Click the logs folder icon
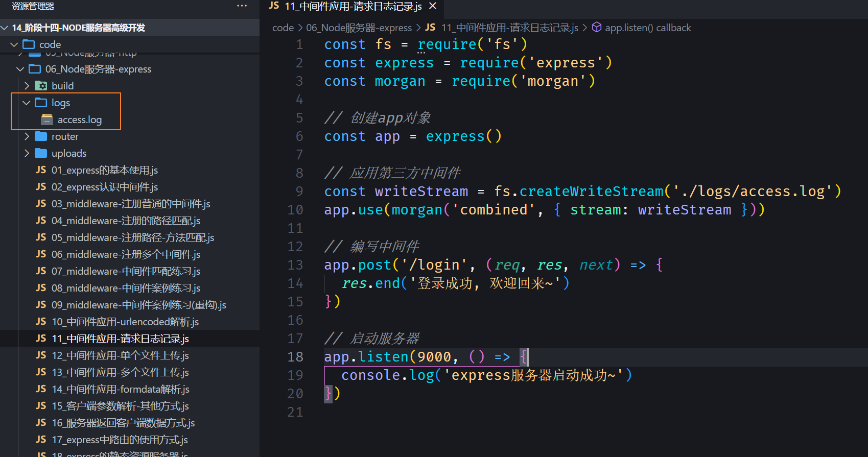 click(x=41, y=103)
